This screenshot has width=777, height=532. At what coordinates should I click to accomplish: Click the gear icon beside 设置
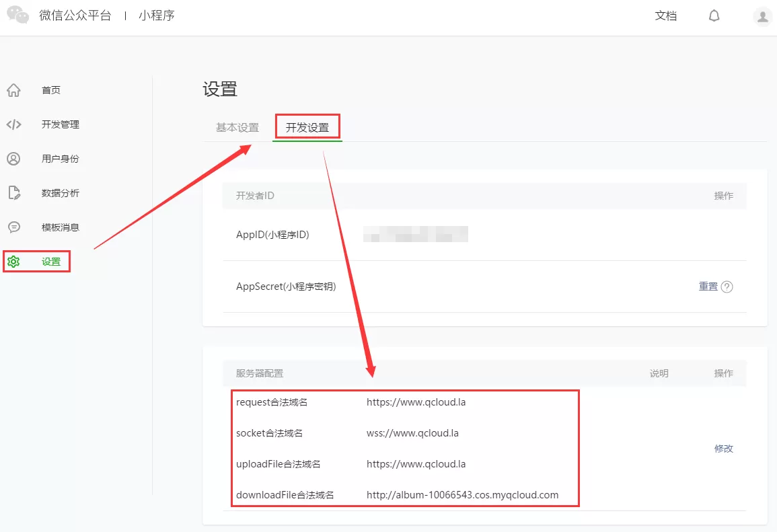pos(13,262)
